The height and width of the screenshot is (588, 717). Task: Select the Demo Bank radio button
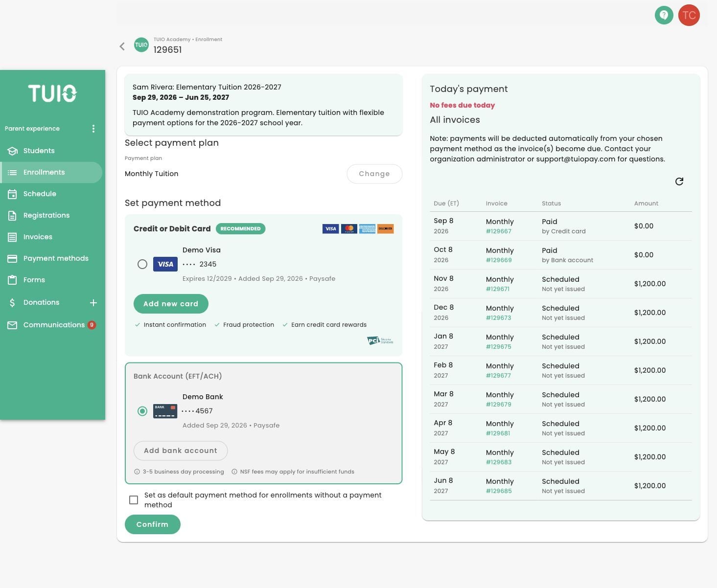point(142,411)
